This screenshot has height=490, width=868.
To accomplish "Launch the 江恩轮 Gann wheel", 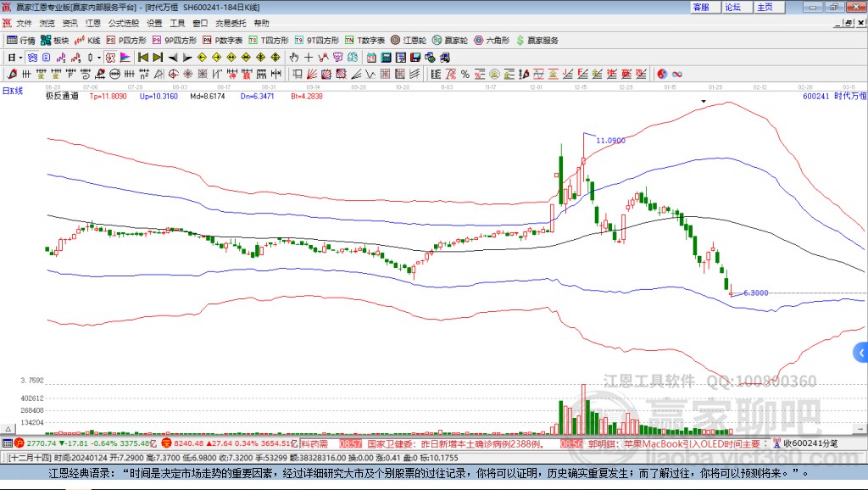I will tap(409, 41).
